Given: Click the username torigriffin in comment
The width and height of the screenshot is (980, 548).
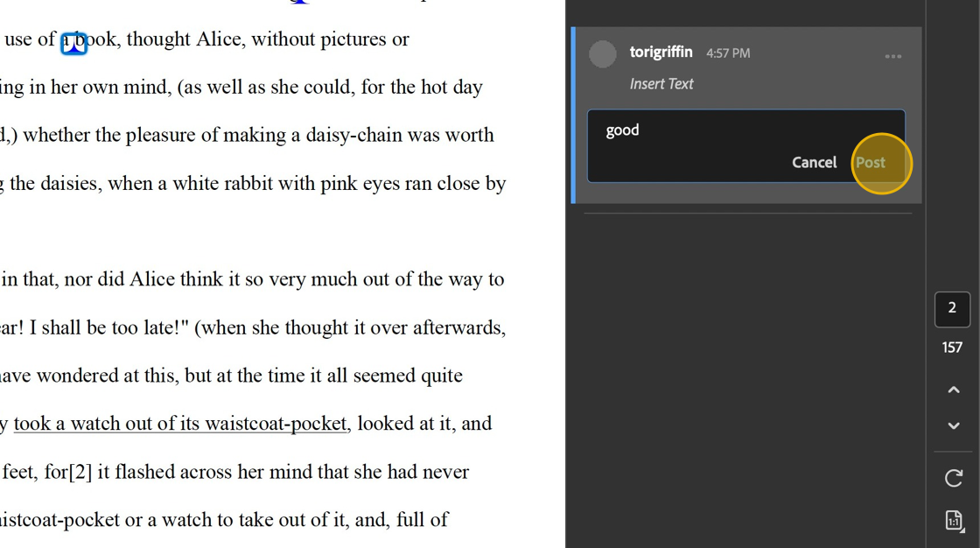Looking at the screenshot, I should click(x=661, y=52).
